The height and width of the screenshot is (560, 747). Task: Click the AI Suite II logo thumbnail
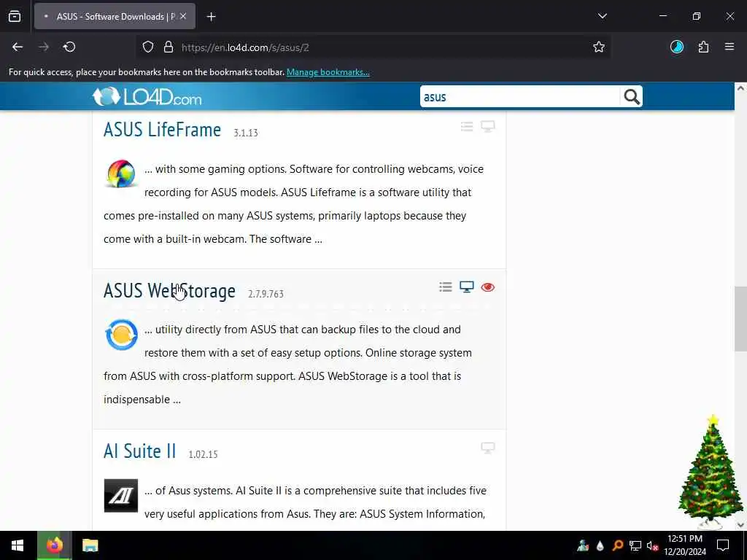tap(121, 495)
